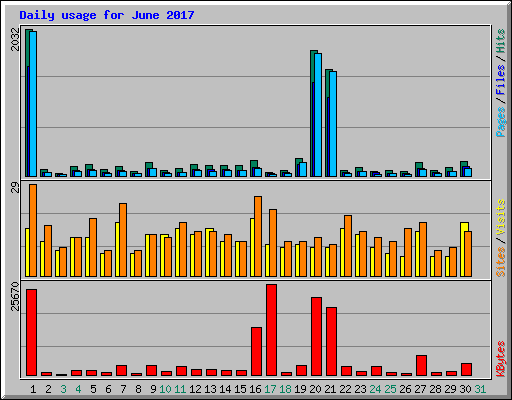Click day label 27 on the x-axis

[420, 389]
